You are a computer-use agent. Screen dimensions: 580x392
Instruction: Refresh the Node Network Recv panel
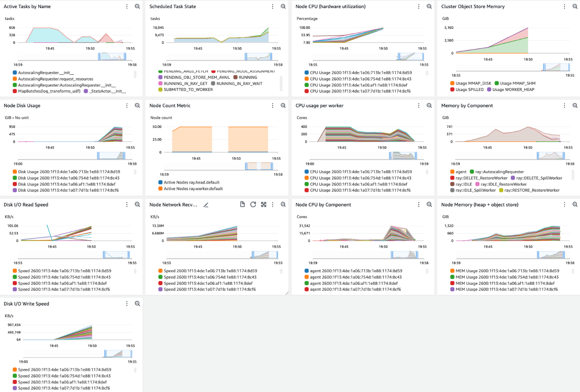pyautogui.click(x=253, y=204)
